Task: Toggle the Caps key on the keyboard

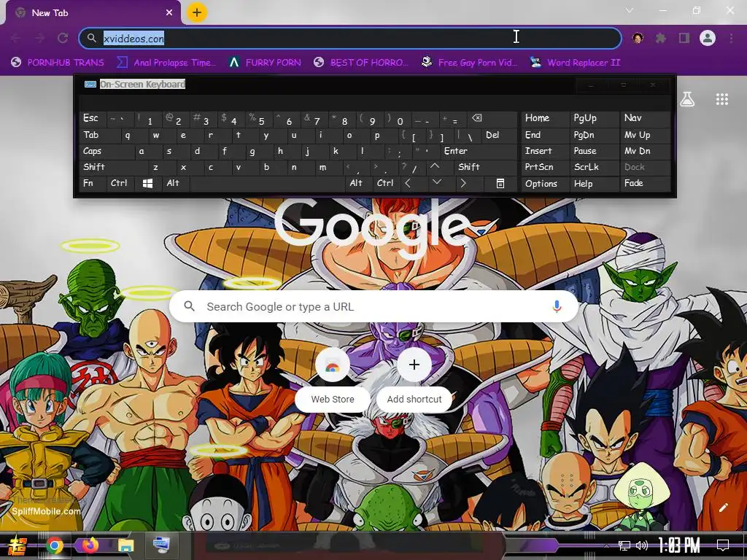Action: [108, 151]
